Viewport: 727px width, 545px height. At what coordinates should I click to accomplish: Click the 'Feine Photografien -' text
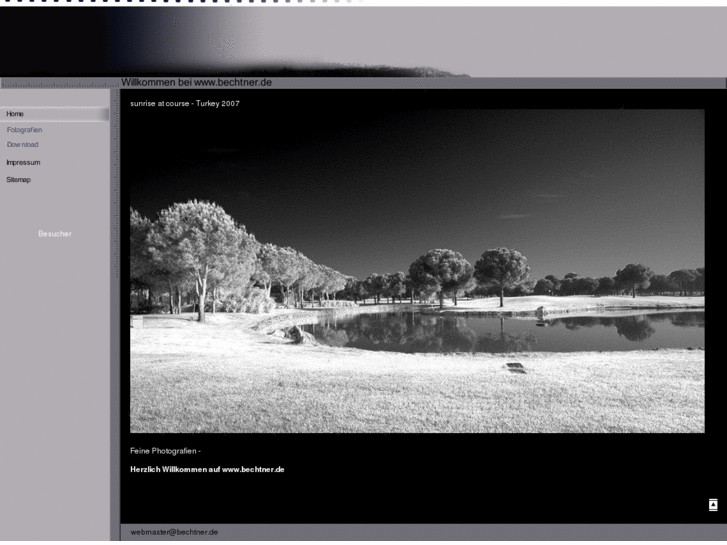click(166, 451)
